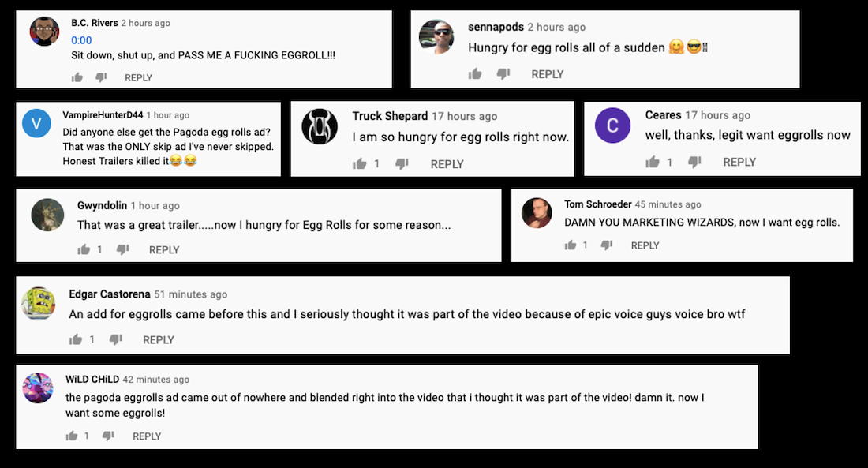Open VampireHunterD44's channel name link

point(103,115)
